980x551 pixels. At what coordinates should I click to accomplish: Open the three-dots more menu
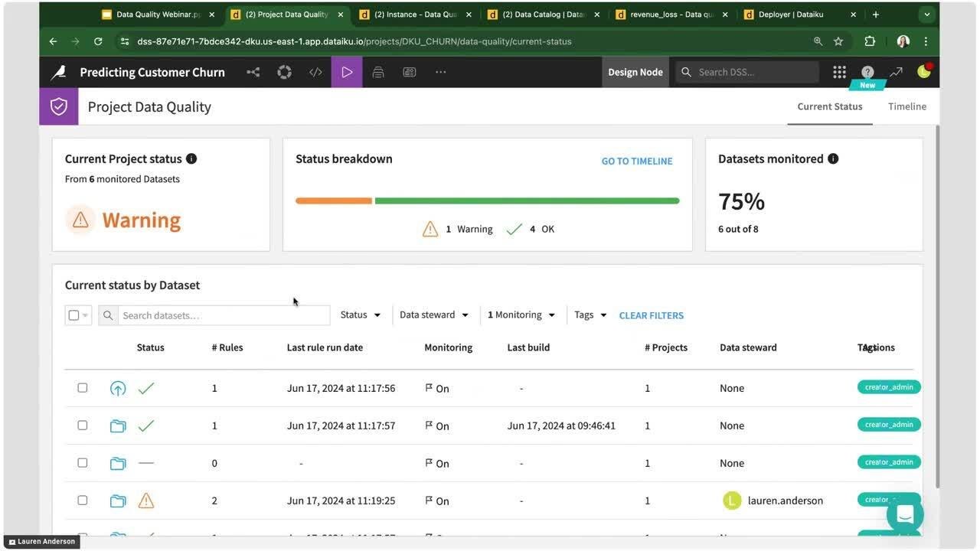coord(440,72)
